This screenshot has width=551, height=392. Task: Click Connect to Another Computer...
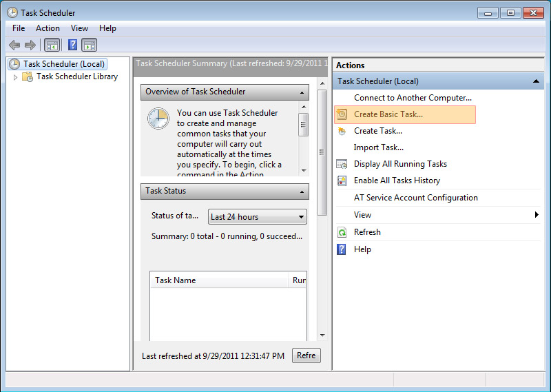click(x=413, y=98)
